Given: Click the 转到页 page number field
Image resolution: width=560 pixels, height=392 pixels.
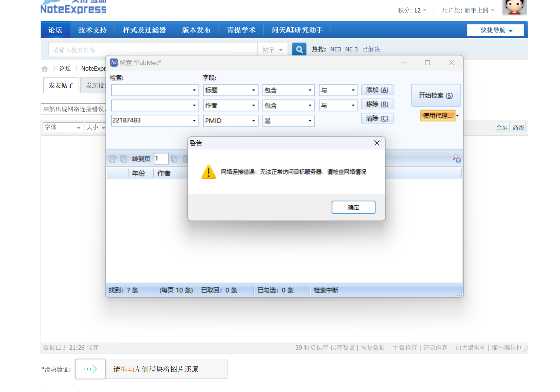Looking at the screenshot, I should click(161, 159).
